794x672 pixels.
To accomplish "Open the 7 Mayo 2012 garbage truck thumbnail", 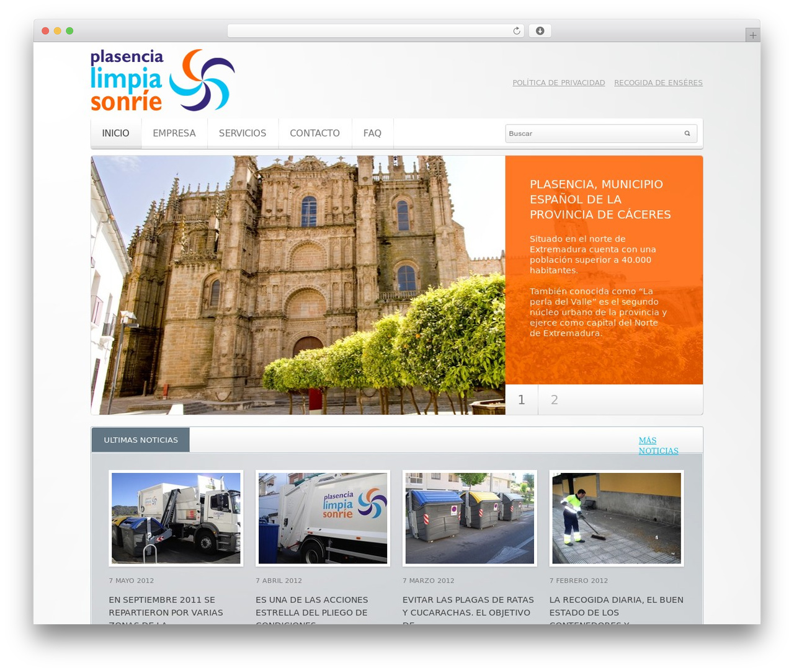I will [x=176, y=518].
